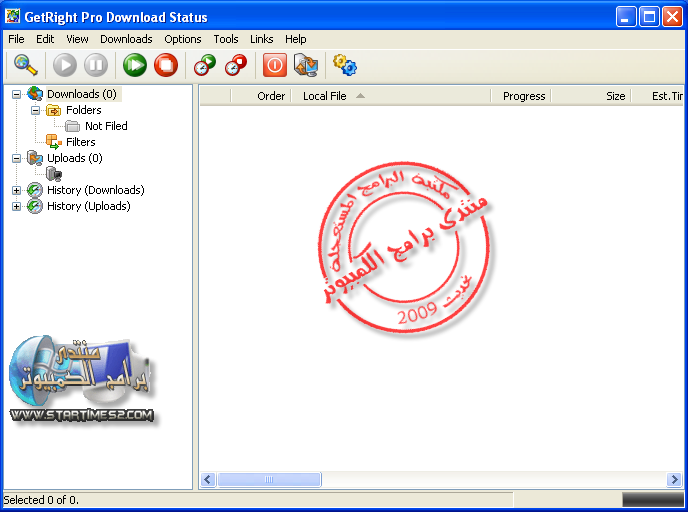
Task: Select the Folders tree label
Action: point(84,110)
